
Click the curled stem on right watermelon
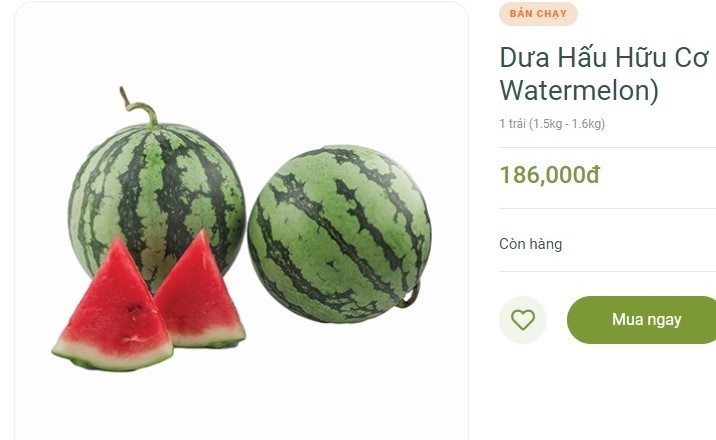tap(410, 296)
